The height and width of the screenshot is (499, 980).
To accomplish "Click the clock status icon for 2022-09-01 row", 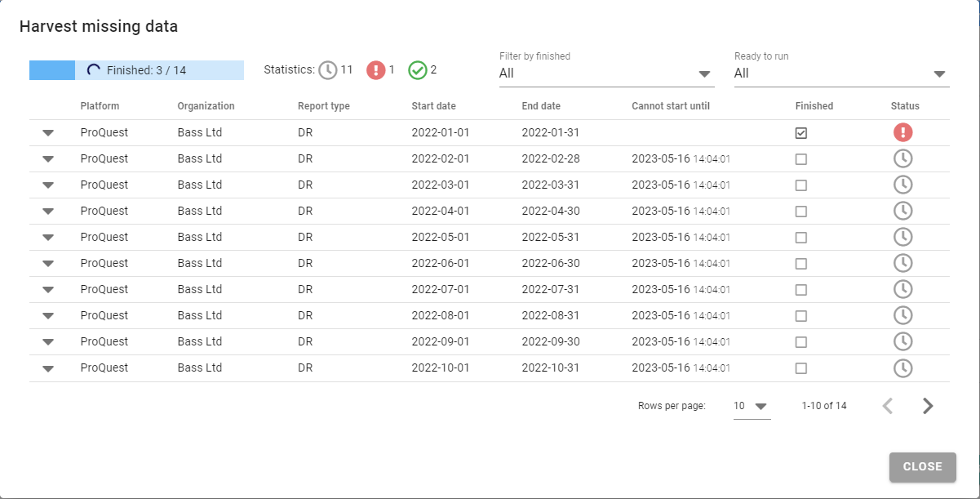I will [x=902, y=341].
